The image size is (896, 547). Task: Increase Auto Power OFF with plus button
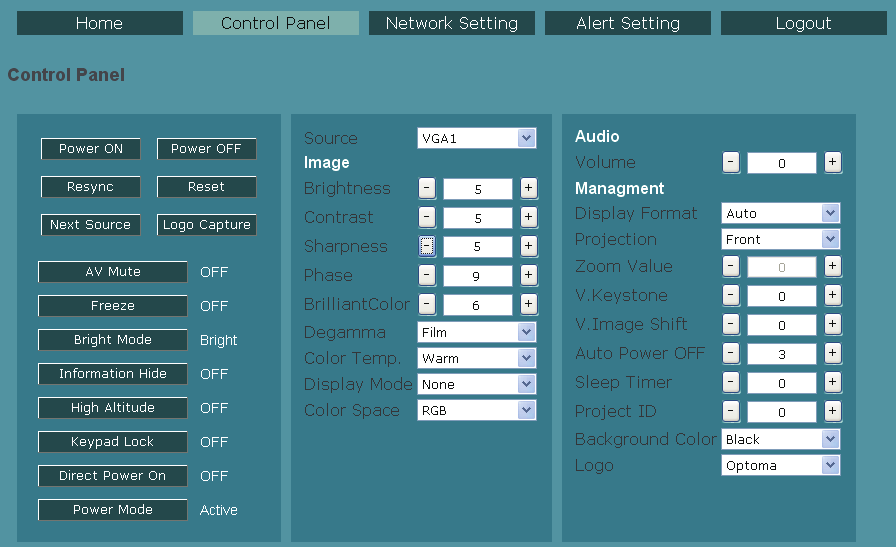click(x=833, y=354)
